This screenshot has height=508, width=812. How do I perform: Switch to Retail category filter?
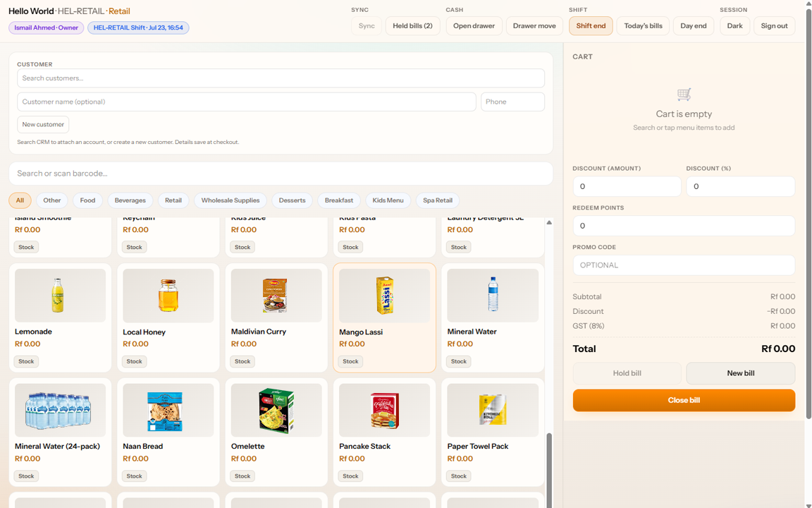coord(173,200)
